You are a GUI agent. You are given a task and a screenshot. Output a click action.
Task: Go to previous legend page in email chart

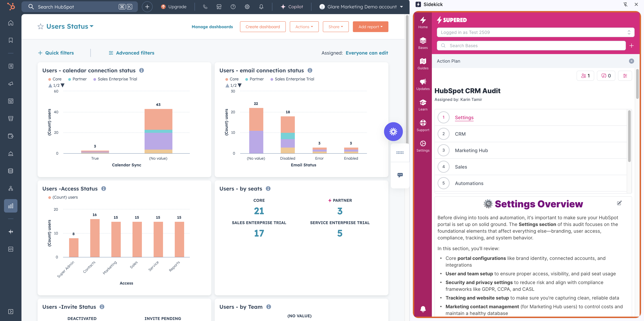click(227, 85)
